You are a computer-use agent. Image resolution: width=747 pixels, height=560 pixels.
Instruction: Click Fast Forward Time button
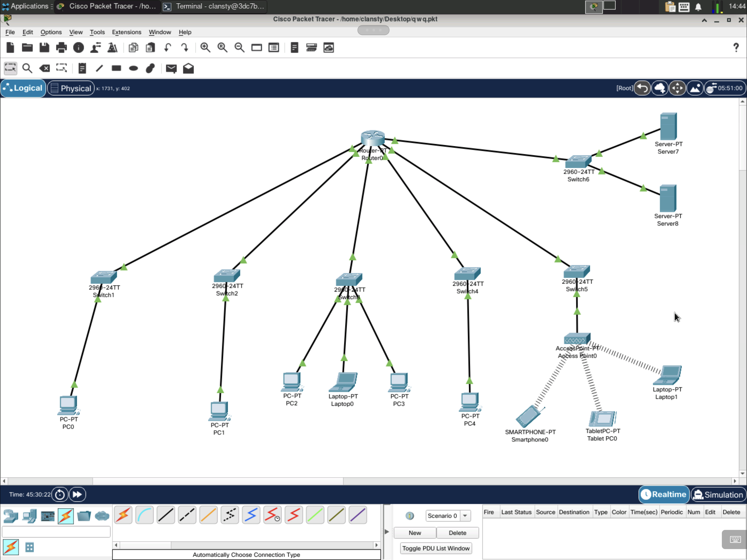[77, 494]
